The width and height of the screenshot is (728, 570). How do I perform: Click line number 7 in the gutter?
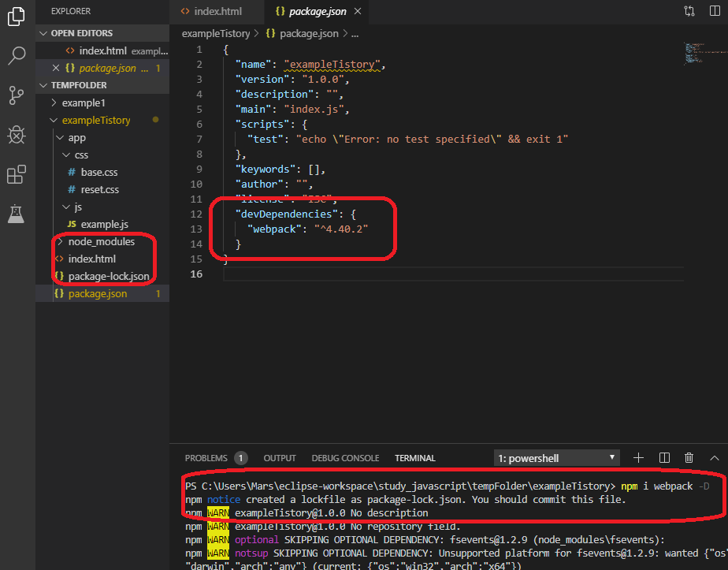pyautogui.click(x=199, y=139)
